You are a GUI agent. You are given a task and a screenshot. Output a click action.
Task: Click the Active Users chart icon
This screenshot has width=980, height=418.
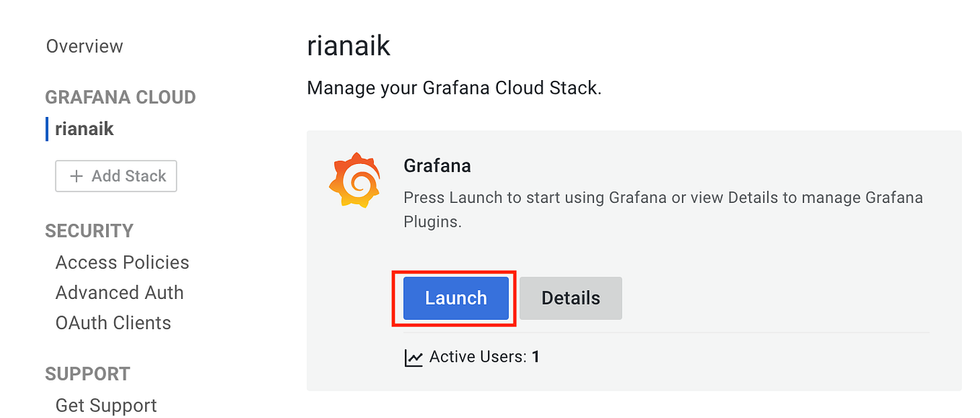(413, 356)
